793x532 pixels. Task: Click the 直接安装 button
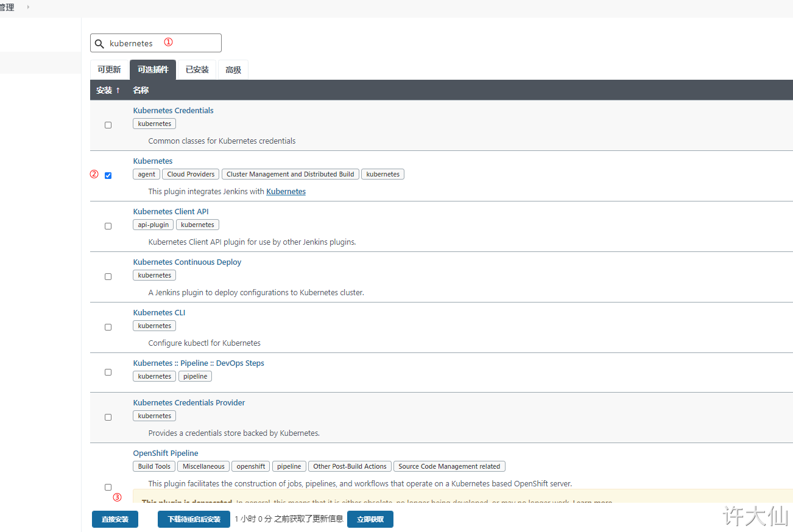click(115, 519)
